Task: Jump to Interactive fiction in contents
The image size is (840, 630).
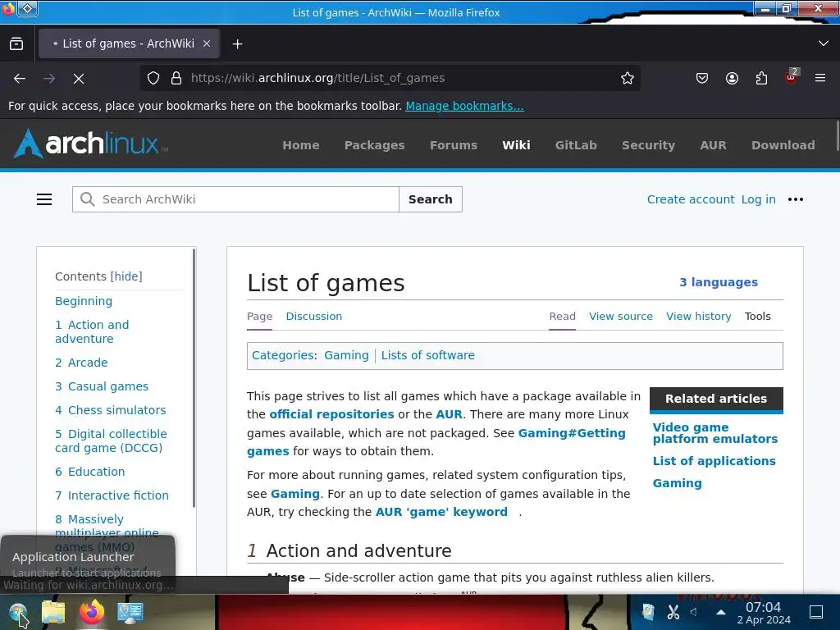Action: coord(112,495)
